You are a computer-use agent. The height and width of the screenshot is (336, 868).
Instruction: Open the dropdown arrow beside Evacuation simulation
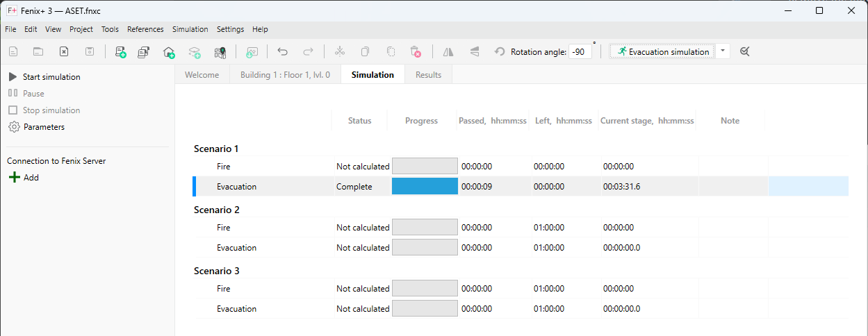(x=723, y=51)
